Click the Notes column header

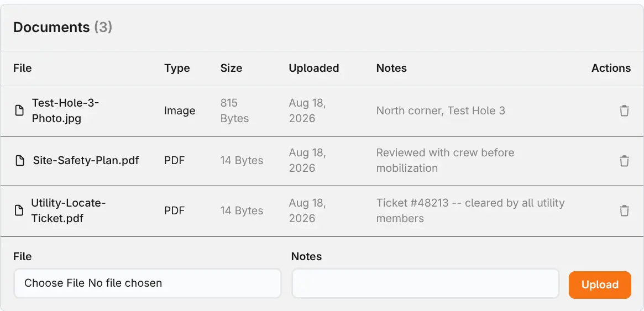pyautogui.click(x=391, y=68)
